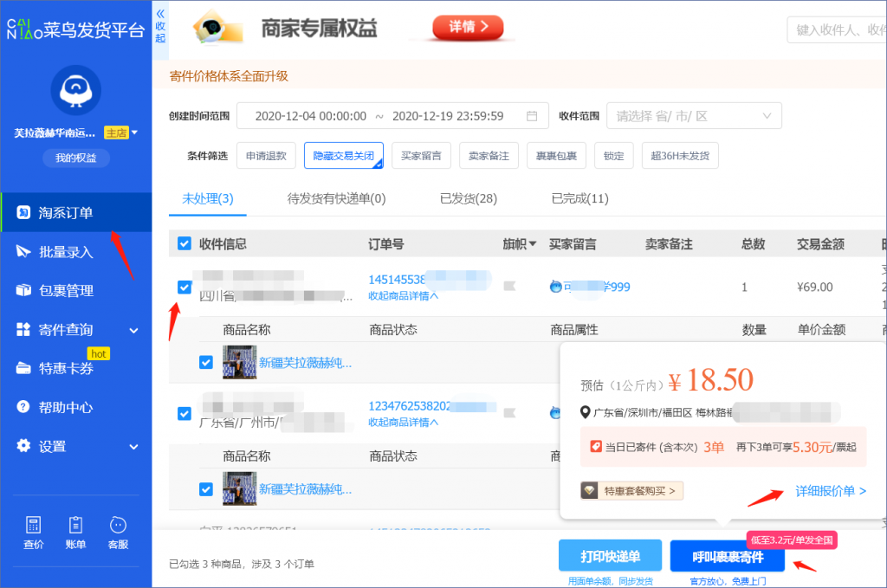Switch to the 未处理(3) tab
Viewport: 887px width, 588px height.
208,198
